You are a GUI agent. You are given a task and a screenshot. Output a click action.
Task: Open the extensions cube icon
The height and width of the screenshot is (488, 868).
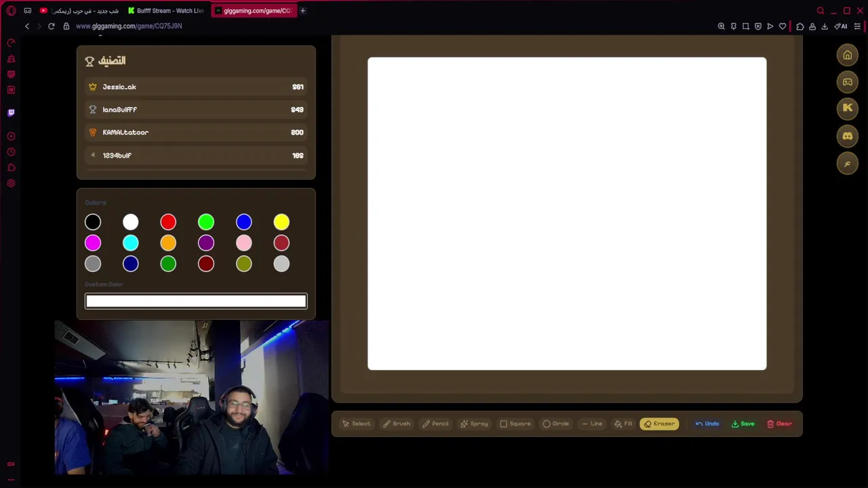click(x=800, y=26)
